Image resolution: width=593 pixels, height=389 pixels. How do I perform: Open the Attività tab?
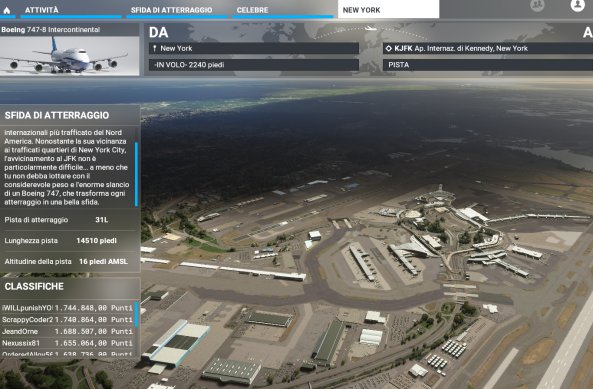point(42,10)
